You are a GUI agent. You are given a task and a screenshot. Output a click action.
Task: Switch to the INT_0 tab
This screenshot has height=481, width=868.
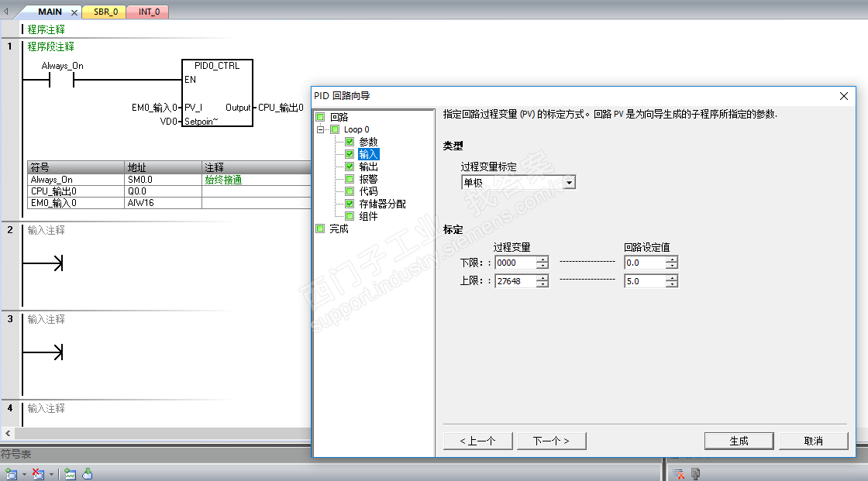[149, 12]
